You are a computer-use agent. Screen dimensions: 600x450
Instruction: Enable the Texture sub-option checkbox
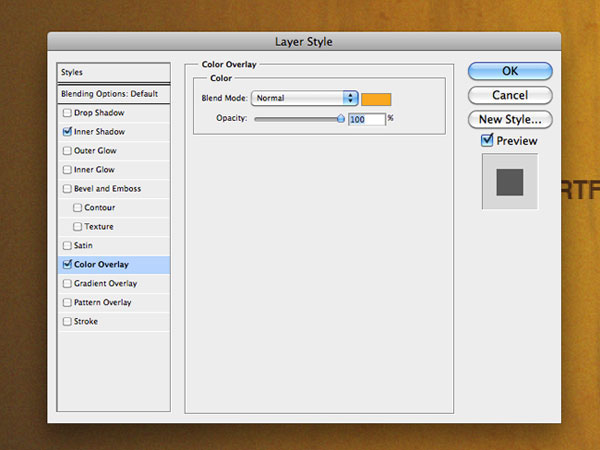(78, 227)
